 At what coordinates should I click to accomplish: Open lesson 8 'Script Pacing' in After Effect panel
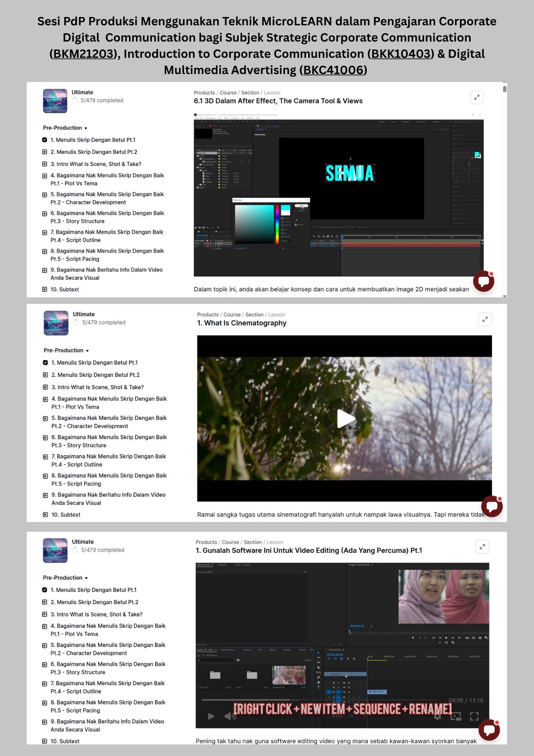107,255
